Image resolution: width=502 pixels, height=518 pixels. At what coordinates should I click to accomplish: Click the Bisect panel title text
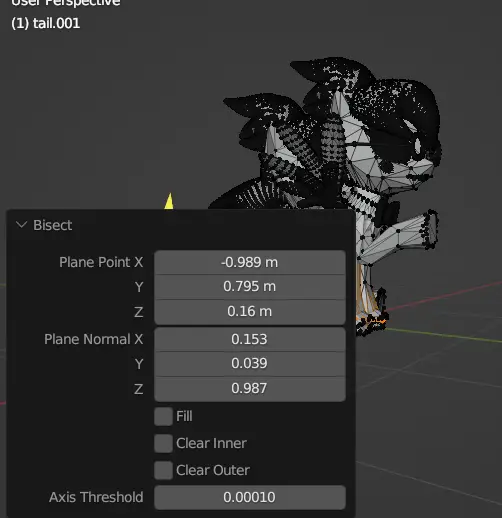click(53, 225)
